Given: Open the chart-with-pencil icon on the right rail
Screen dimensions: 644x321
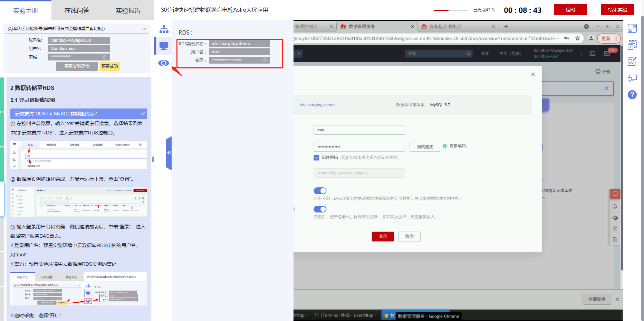Looking at the screenshot, I should coord(632,62).
